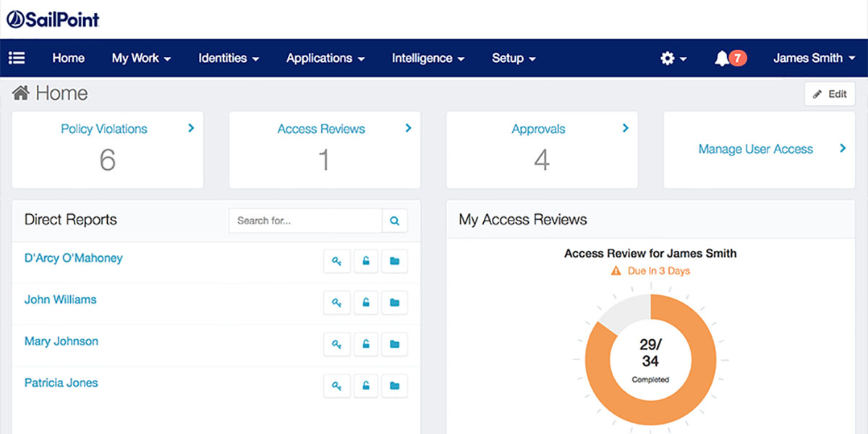Click the unlock account icon for John Williams

click(x=365, y=302)
